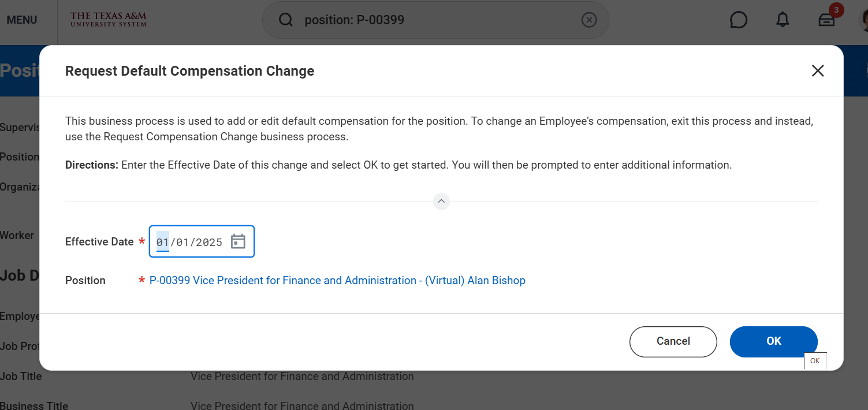
Task: Open the P-00399 Vice President position link
Action: 337,281
